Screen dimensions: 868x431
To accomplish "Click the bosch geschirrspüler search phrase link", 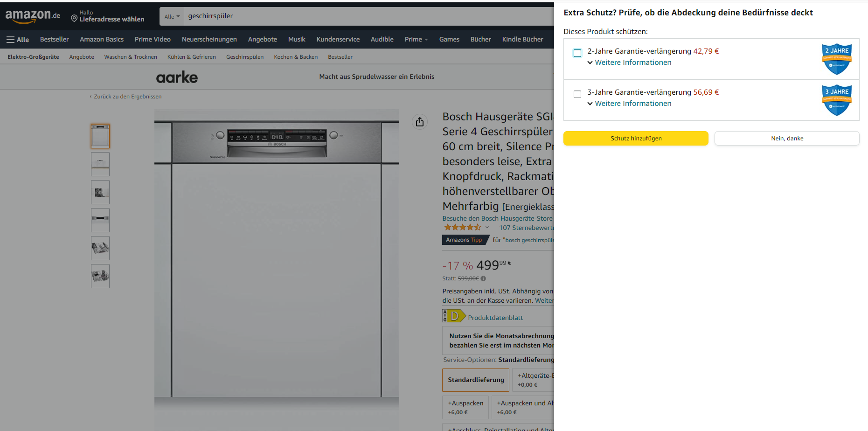I will [x=529, y=240].
